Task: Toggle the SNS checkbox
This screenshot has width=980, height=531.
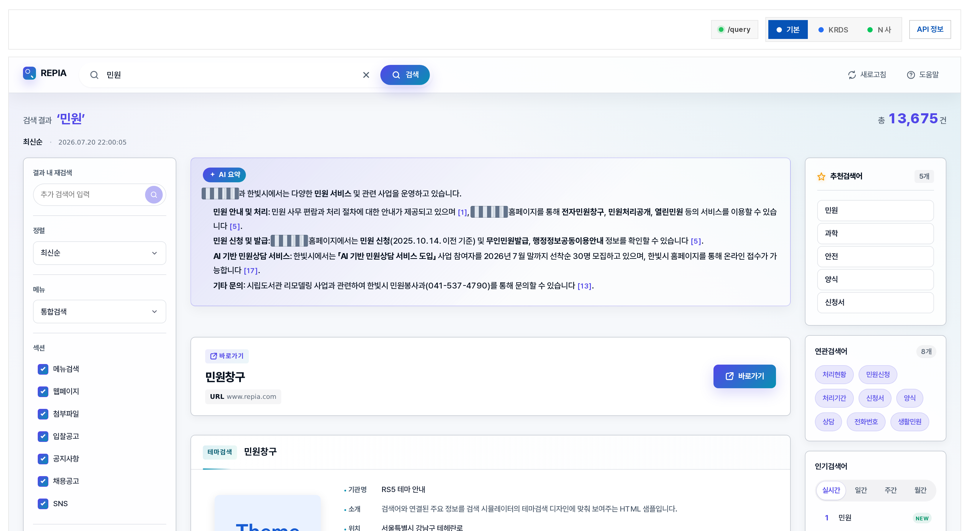Action: 43,504
